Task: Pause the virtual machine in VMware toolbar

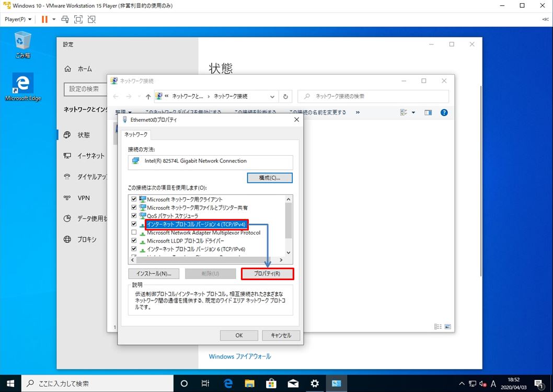Action: [44, 19]
